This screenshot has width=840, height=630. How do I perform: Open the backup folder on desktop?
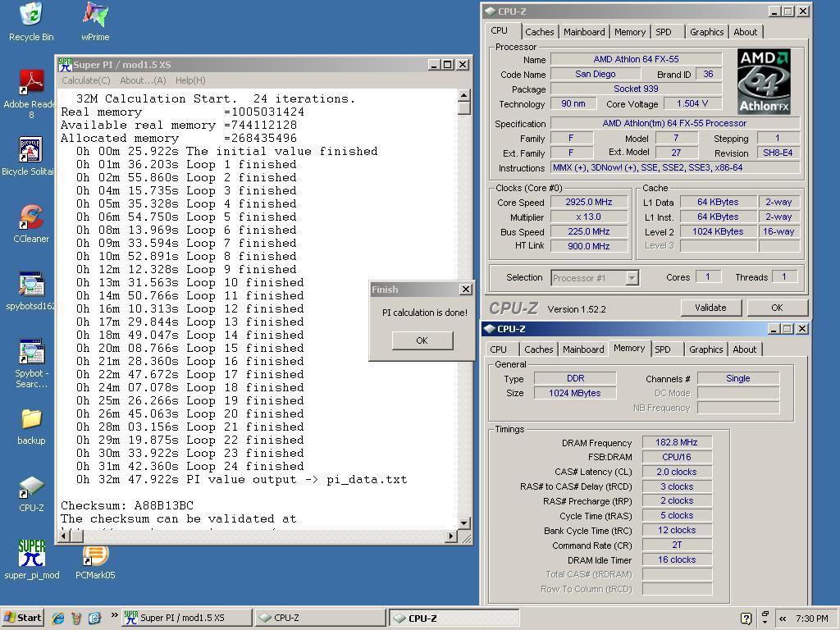[31, 426]
